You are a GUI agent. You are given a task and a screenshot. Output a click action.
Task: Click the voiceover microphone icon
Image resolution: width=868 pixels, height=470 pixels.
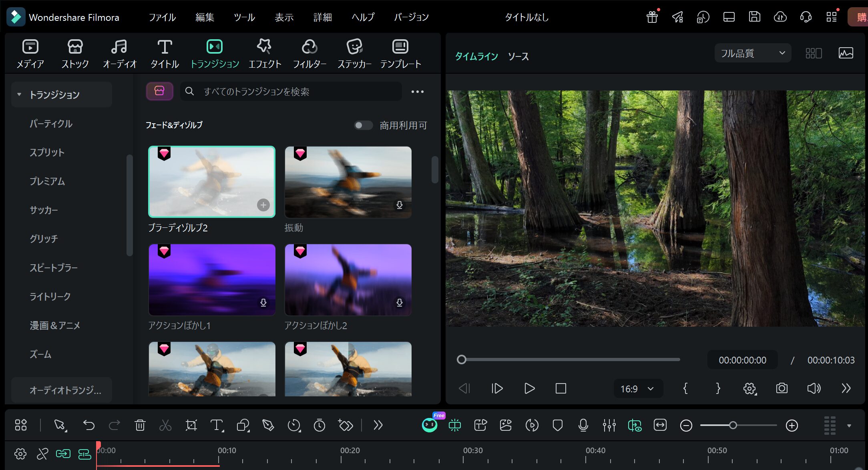(583, 425)
